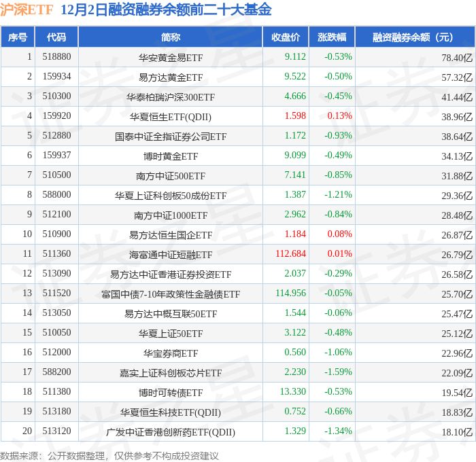Select the name 嘉实上证科创板芯片ETF
The width and height of the screenshot is (476, 462).
[171, 373]
